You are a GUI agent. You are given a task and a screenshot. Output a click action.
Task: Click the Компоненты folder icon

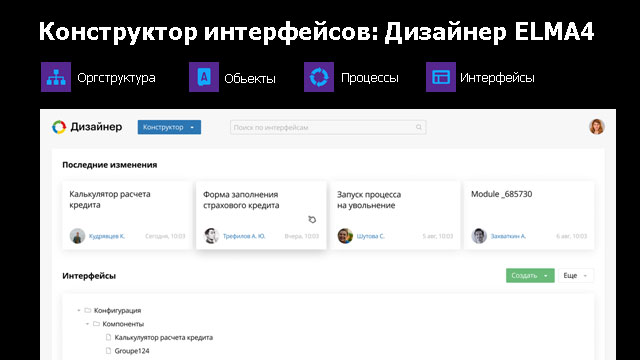point(96,324)
